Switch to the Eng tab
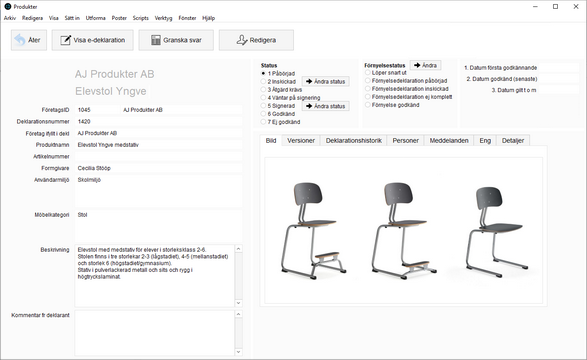The image size is (587, 360). click(485, 140)
